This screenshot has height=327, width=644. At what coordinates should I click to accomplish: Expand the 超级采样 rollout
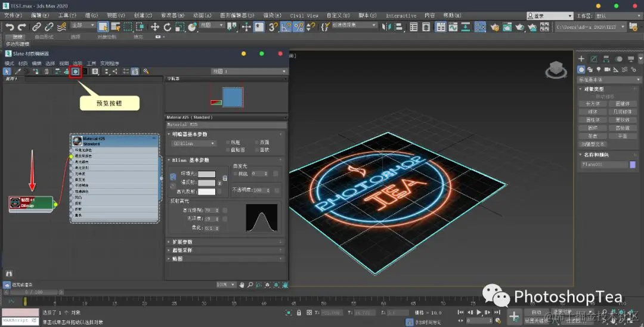(x=225, y=250)
